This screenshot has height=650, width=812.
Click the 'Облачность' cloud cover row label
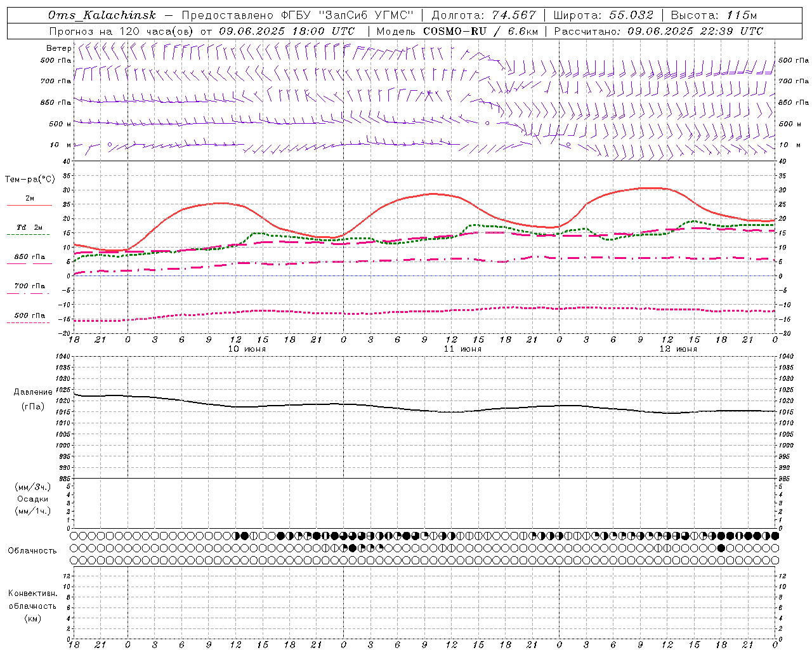(32, 551)
